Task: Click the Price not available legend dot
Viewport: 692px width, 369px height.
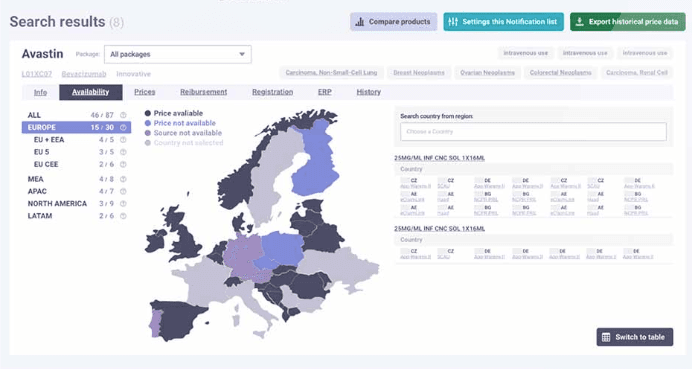Action: coord(148,123)
